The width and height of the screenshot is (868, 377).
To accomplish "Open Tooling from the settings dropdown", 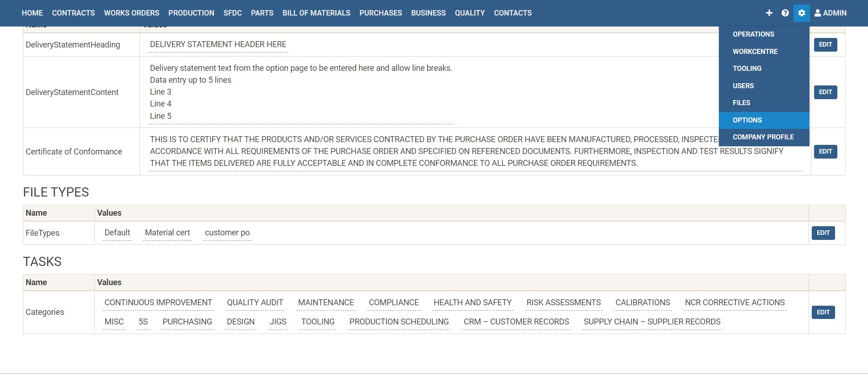I will (x=747, y=69).
